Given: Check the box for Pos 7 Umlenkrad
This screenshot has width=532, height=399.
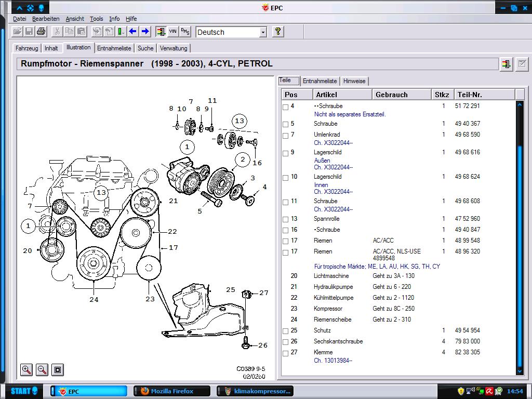Looking at the screenshot, I should click(286, 136).
